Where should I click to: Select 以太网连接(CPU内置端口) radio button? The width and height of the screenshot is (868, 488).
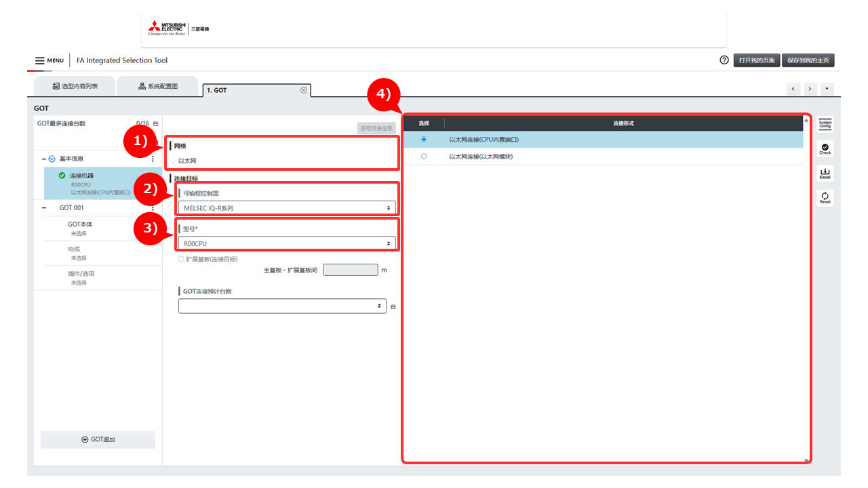(424, 140)
